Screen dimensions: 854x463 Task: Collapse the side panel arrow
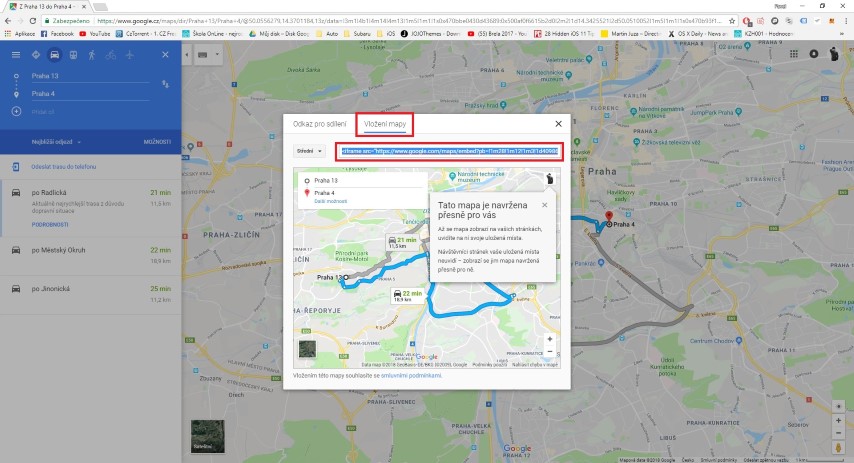tap(187, 55)
